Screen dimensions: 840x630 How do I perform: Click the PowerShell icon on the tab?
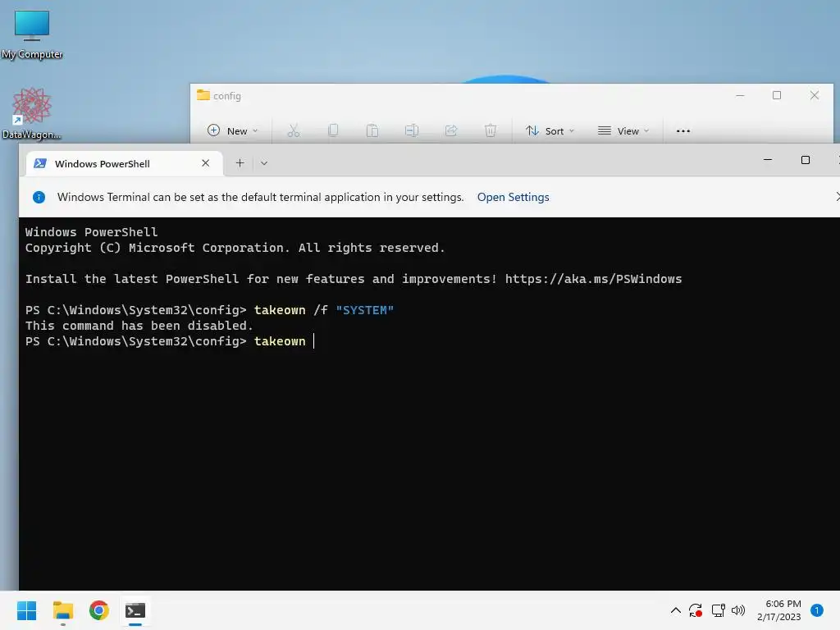(40, 163)
